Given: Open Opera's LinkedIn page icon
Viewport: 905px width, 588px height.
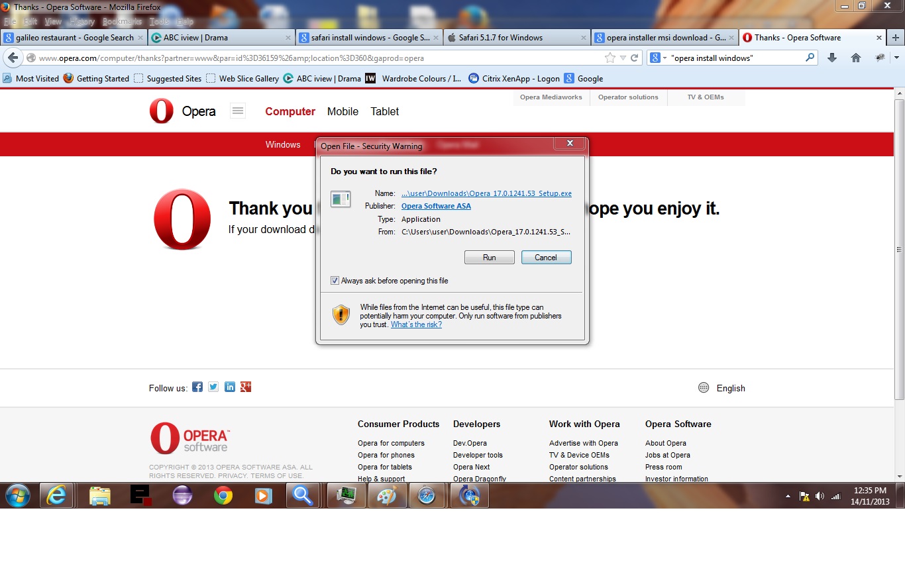Looking at the screenshot, I should (230, 387).
